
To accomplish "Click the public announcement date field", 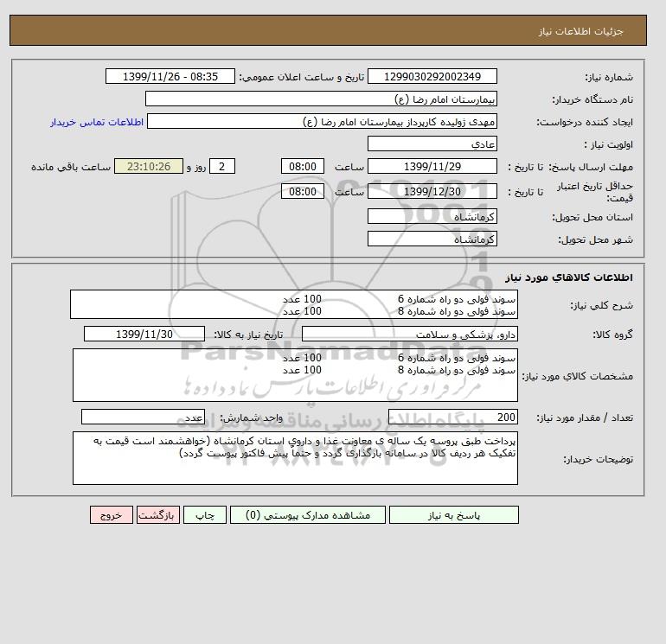I will (170, 76).
